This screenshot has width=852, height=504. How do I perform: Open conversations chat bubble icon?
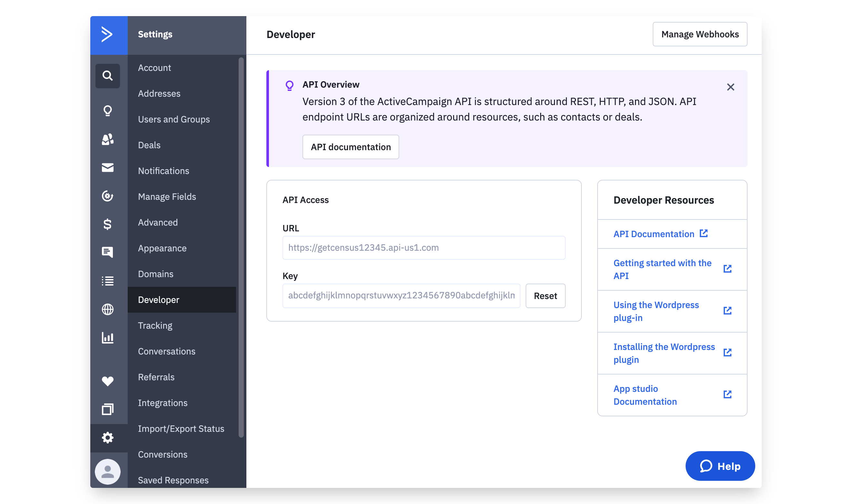(107, 252)
